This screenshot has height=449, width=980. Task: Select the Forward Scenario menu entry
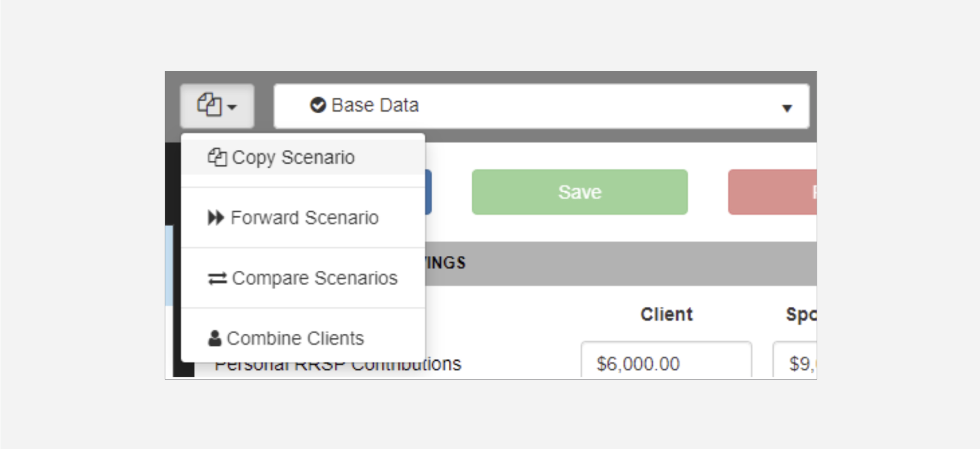304,218
